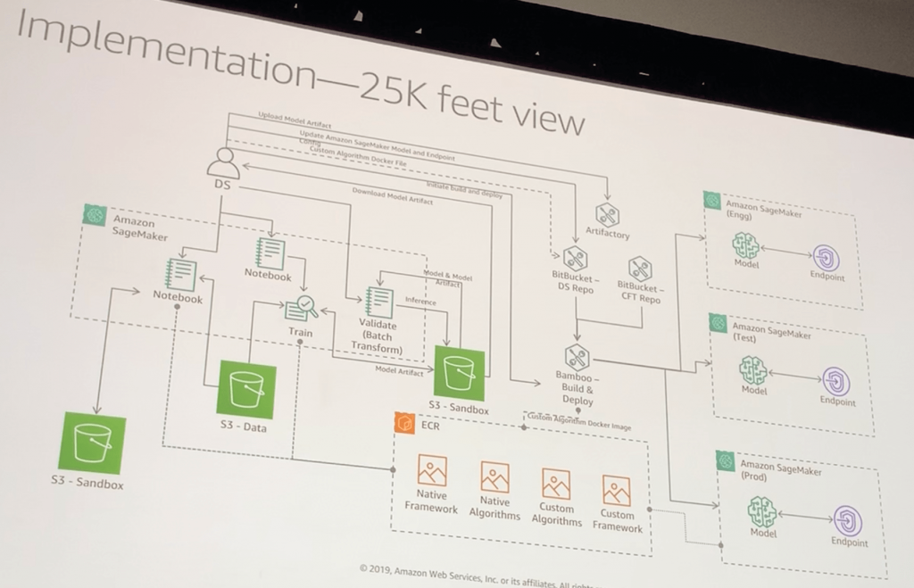
Task: Select the "Amazon SageMaker (Test)" heading
Action: pyautogui.click(x=771, y=332)
